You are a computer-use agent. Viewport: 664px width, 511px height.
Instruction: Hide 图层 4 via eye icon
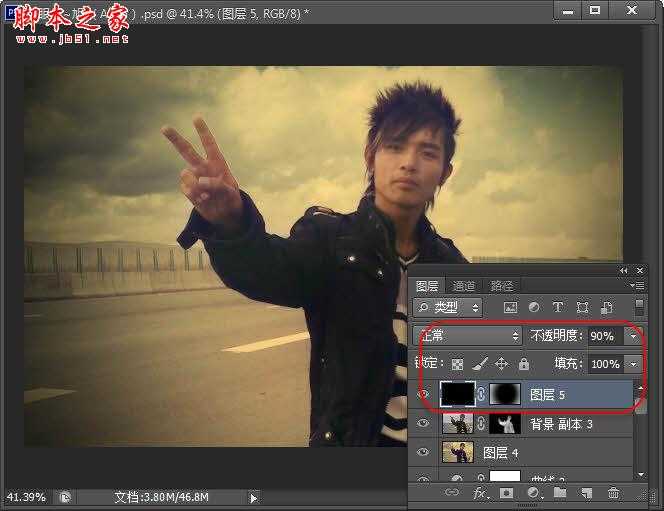pyautogui.click(x=423, y=452)
